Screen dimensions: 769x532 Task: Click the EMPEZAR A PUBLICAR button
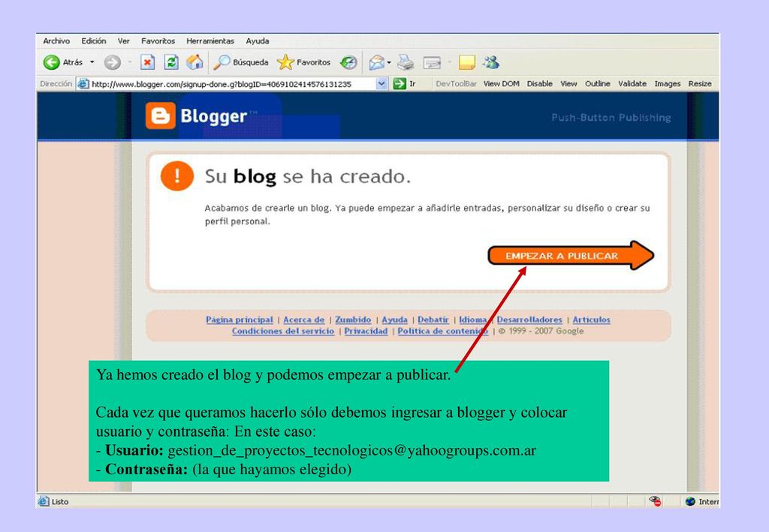(x=571, y=255)
